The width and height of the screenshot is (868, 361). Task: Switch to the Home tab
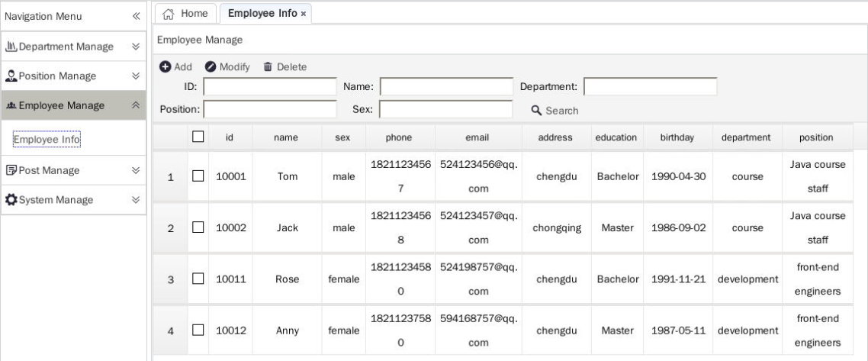(185, 14)
